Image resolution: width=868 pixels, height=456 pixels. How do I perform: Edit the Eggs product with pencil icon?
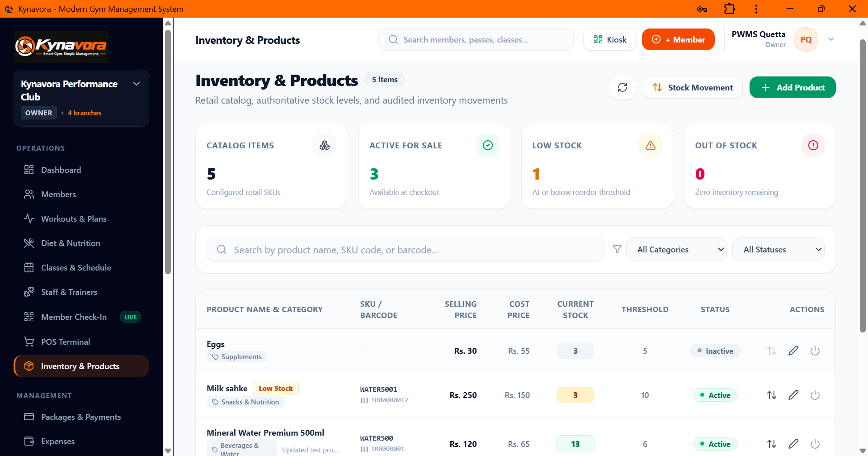click(x=793, y=351)
